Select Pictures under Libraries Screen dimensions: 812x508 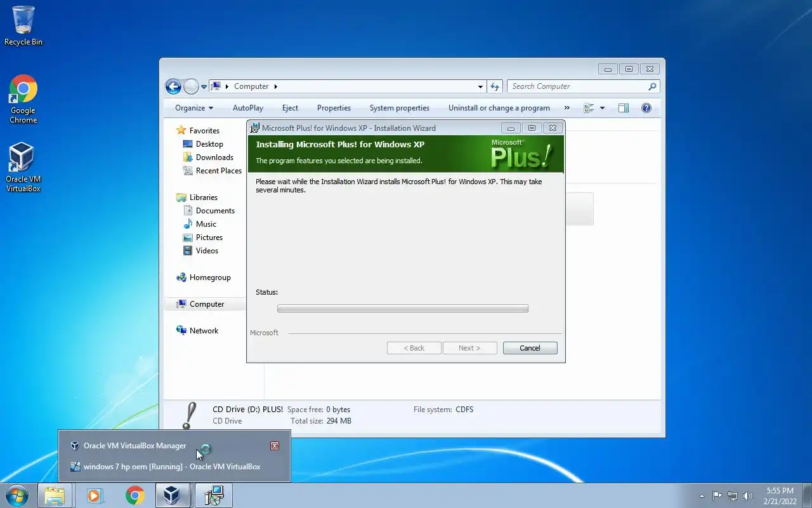coord(203,237)
